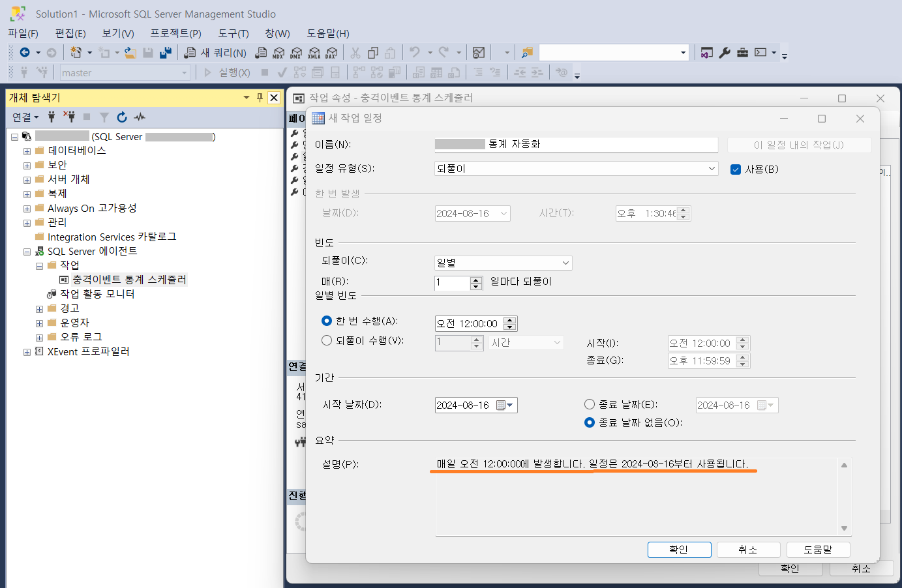This screenshot has height=588, width=902.
Task: Click the 이름(N) text field
Action: (577, 145)
